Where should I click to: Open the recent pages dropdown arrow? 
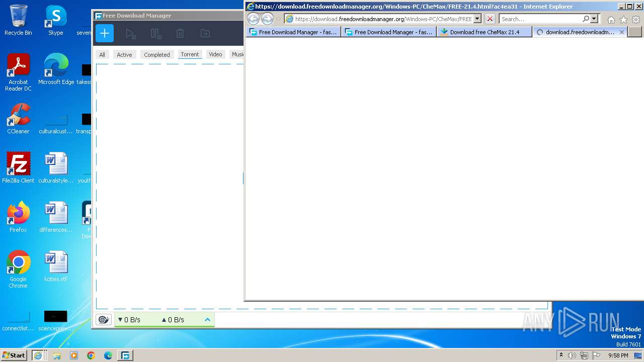click(x=278, y=19)
